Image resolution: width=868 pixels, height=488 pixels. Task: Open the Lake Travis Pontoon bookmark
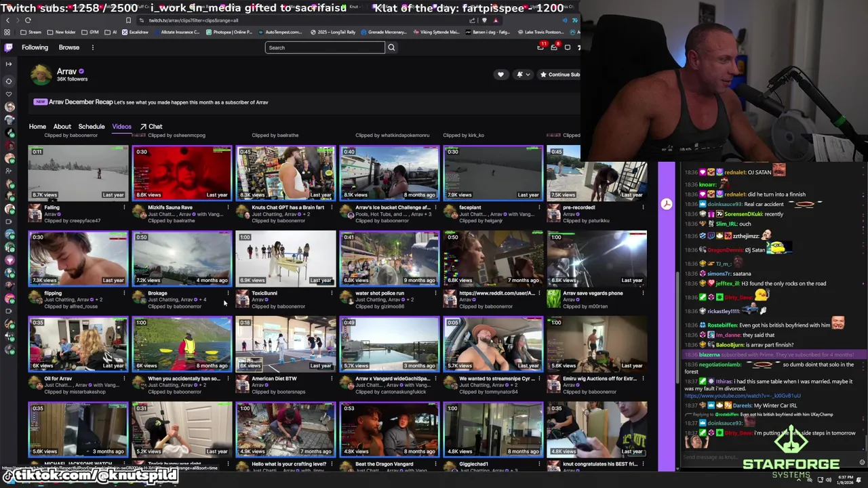541,32
